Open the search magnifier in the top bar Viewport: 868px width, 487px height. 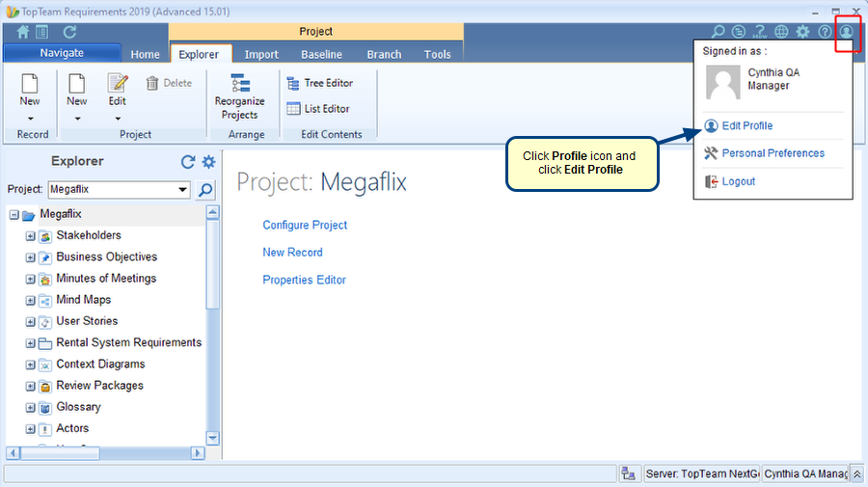718,32
